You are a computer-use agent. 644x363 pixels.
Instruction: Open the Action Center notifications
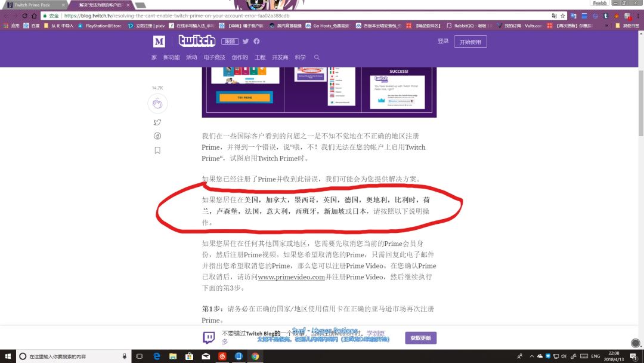[634, 356]
